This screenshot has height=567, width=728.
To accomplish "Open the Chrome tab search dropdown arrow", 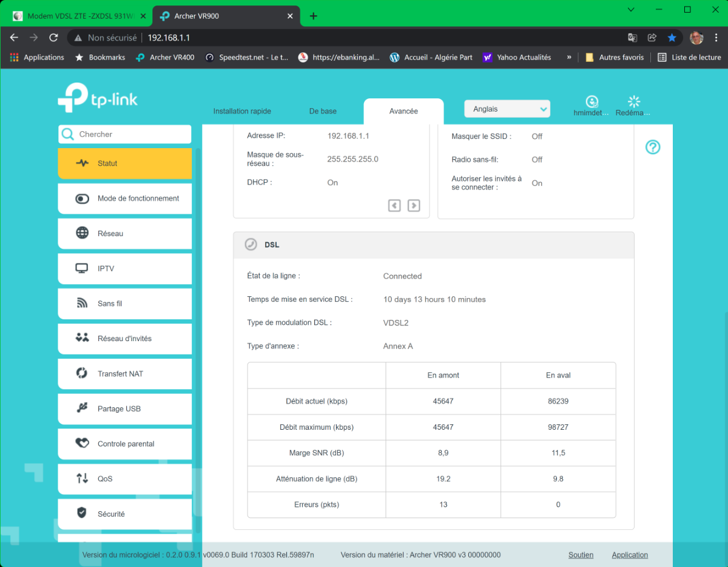I will coord(631,10).
